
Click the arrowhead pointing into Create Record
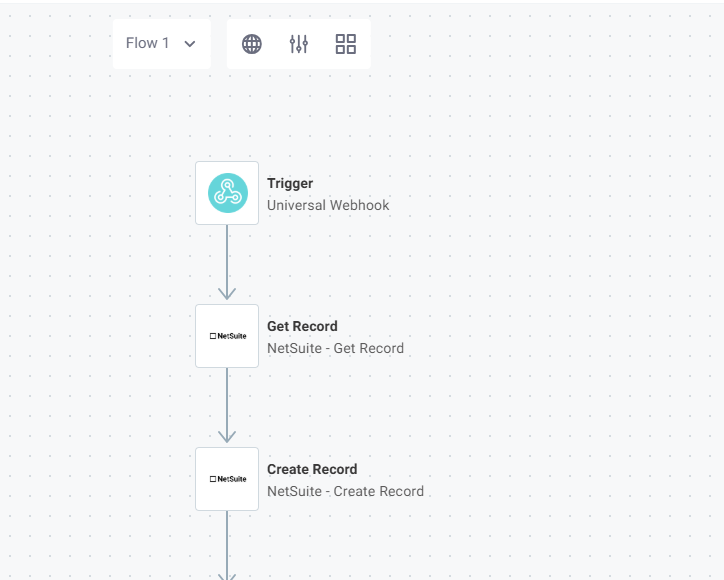point(227,436)
